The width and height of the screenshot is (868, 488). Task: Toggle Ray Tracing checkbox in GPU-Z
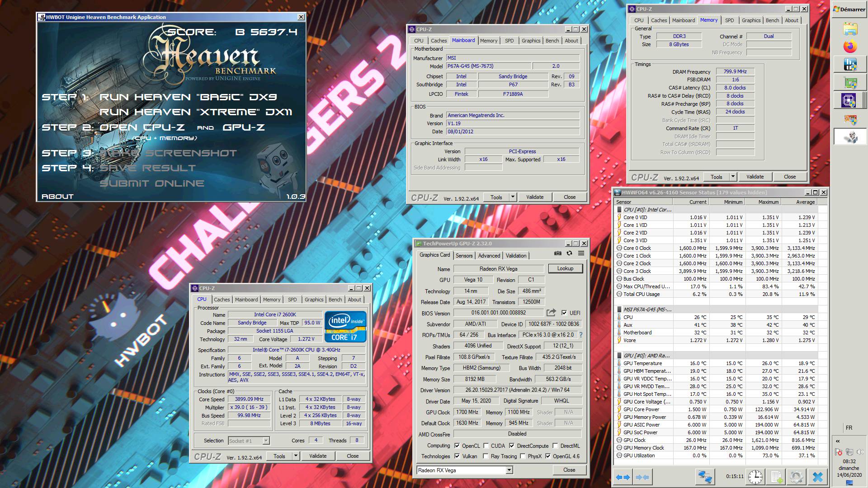point(486,456)
